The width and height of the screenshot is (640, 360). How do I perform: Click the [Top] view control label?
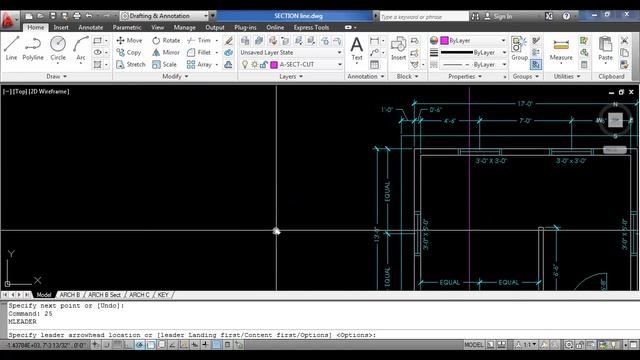20,91
